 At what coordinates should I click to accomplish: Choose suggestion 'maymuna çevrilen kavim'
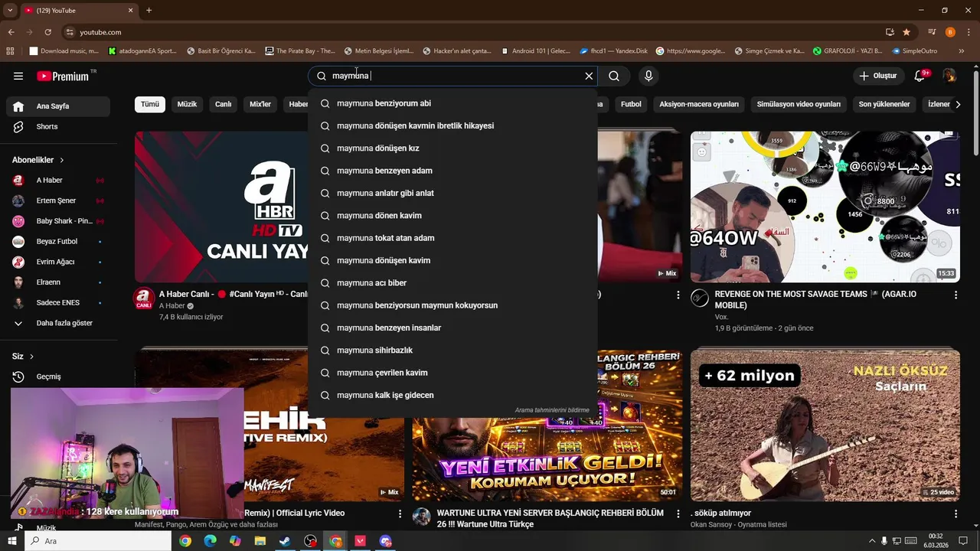(x=452, y=373)
